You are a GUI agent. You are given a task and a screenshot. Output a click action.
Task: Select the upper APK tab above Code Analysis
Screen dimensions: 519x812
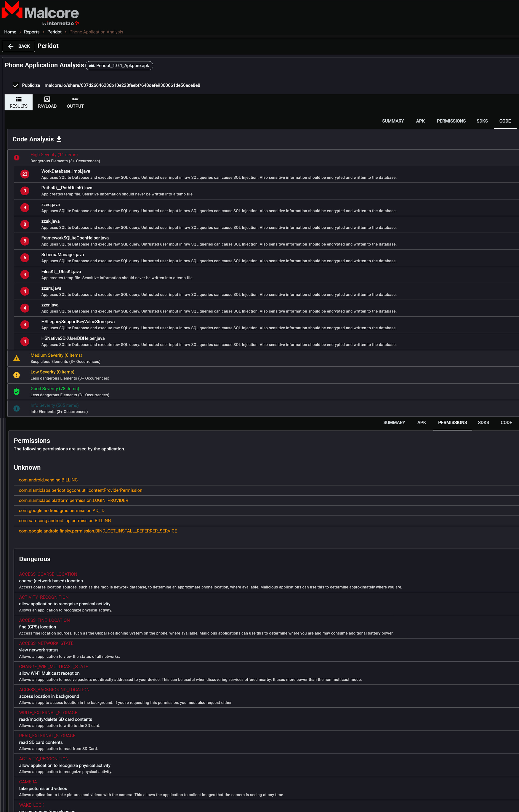coord(420,121)
